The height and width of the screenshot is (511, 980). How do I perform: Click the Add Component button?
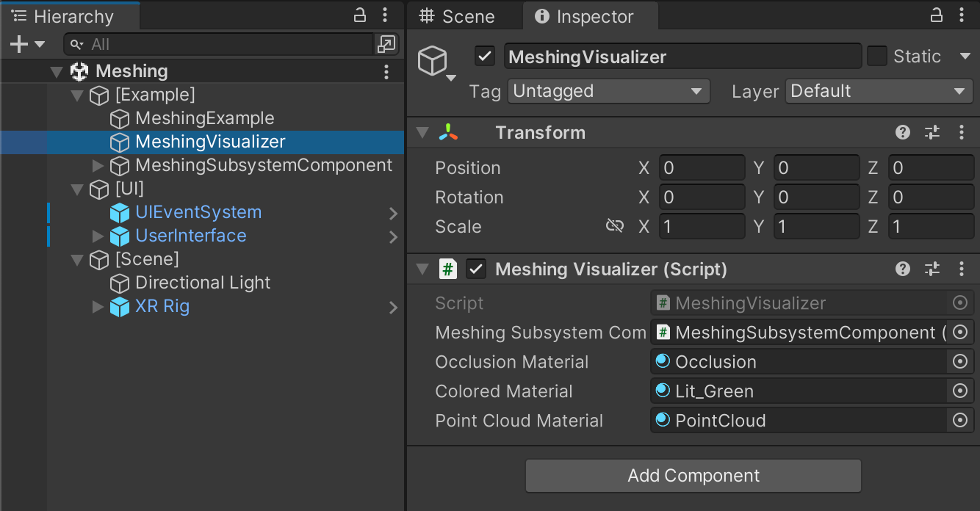693,476
